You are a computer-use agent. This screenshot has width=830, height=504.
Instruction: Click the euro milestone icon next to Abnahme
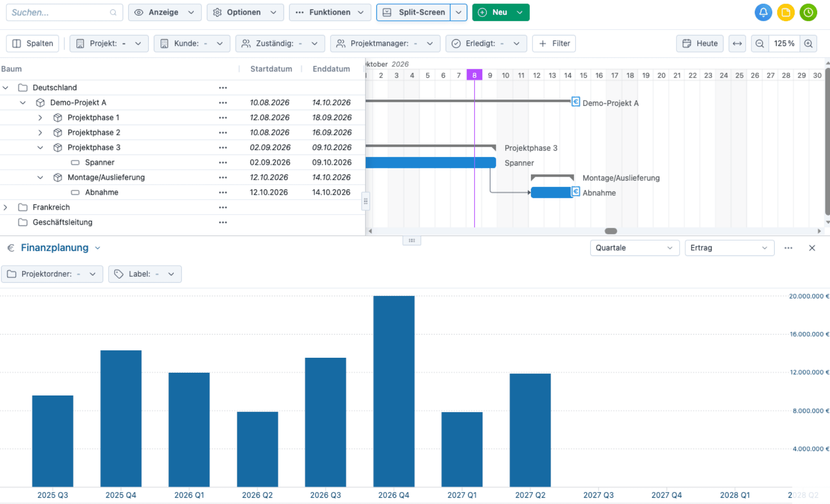(x=575, y=191)
